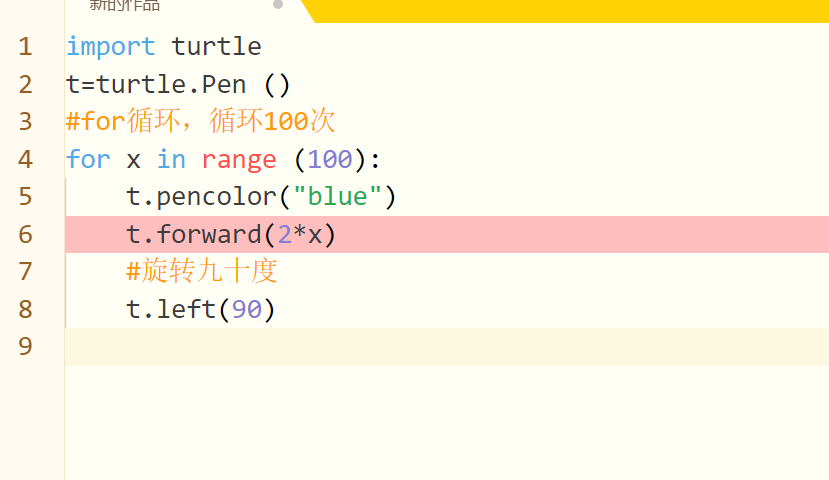Place cursor in t=turtle.Pen () line
The image size is (829, 480).
pyautogui.click(x=178, y=85)
